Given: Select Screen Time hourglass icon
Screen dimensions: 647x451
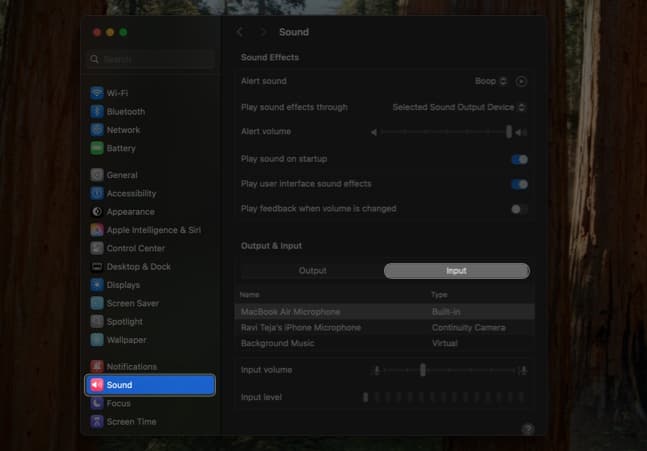Looking at the screenshot, I should click(x=97, y=421).
